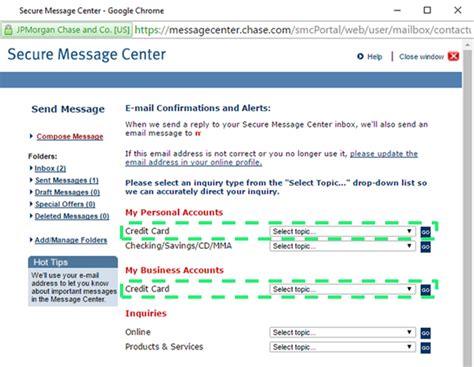Click the Help link text
This screenshot has width=474, height=367.
click(x=375, y=57)
